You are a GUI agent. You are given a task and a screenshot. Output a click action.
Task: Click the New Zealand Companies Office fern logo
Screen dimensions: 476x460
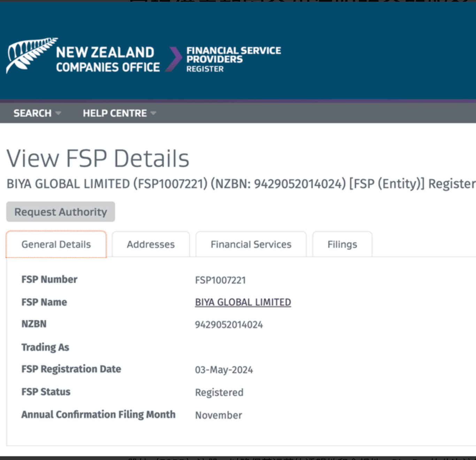click(x=32, y=55)
